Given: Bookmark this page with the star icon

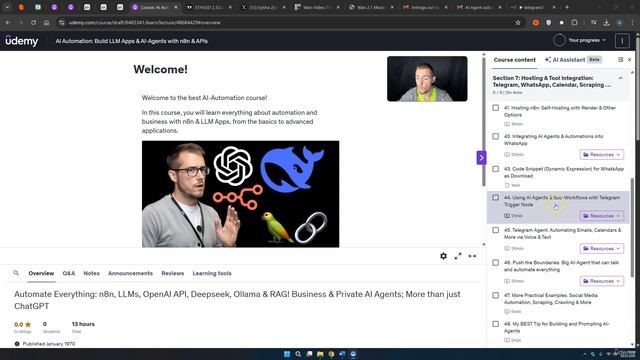Looking at the screenshot, I should pyautogui.click(x=518, y=22).
